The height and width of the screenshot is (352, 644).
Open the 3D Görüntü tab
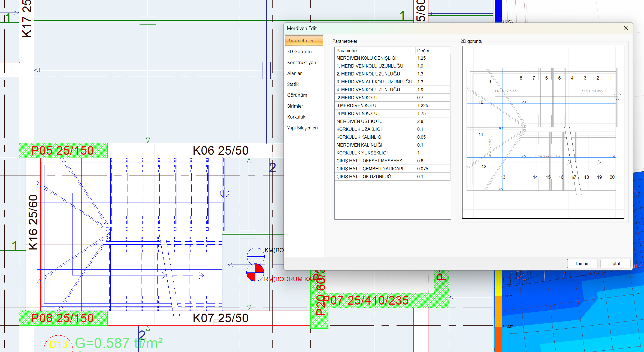[x=299, y=51]
